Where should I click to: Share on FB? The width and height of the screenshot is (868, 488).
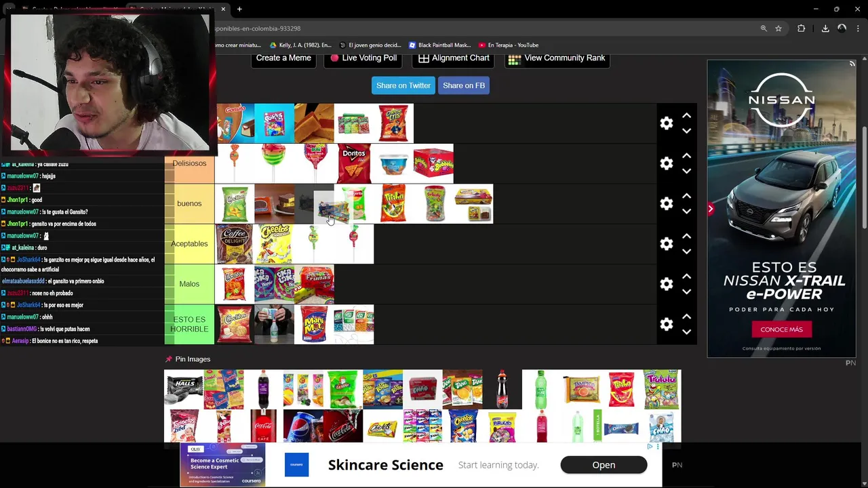click(464, 85)
